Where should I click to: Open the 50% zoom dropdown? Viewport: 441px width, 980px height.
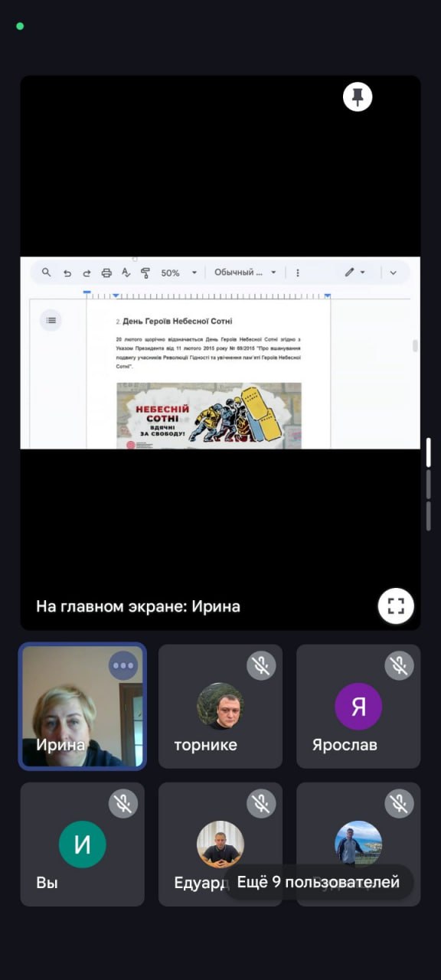[179, 273]
